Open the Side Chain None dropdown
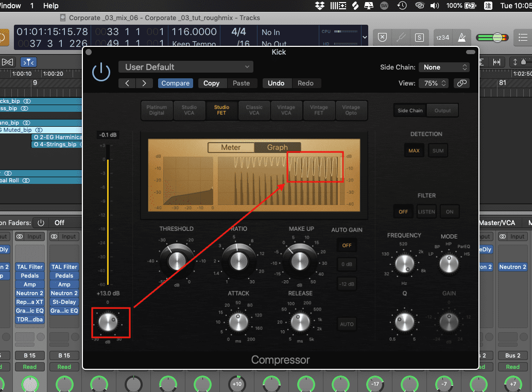532x392 pixels. 444,67
